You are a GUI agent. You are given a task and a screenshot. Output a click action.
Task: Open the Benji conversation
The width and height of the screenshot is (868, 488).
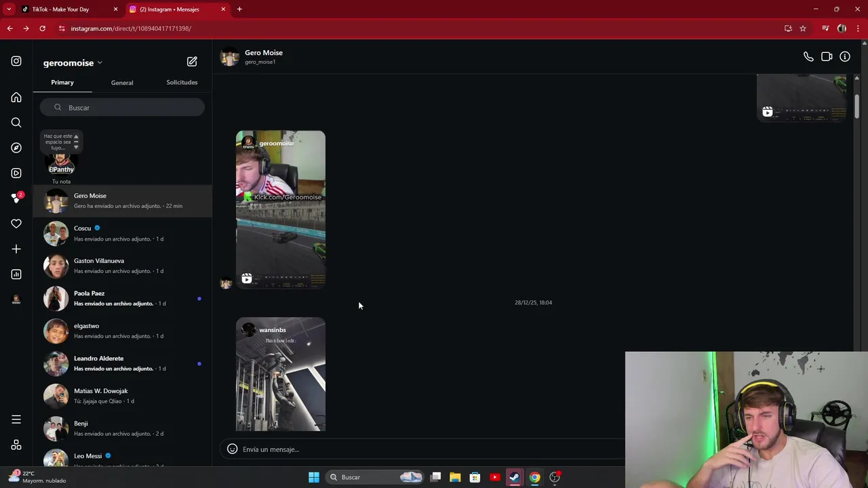click(x=122, y=428)
